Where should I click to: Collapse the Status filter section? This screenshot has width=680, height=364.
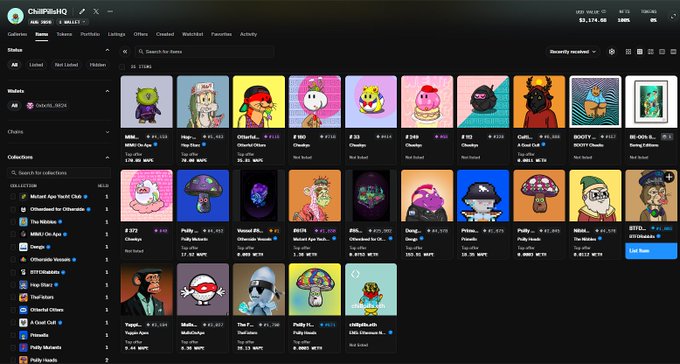tap(107, 50)
